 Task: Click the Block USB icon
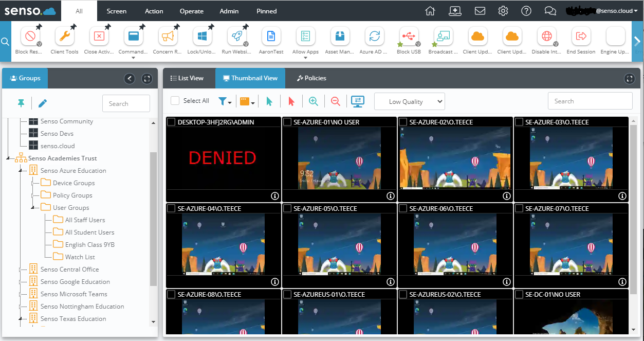[x=409, y=37]
